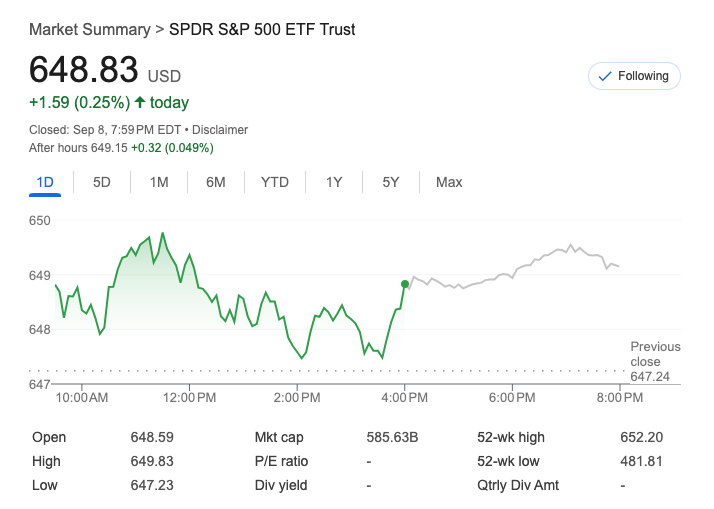
Task: Select the 1D time range tab
Action: point(45,182)
